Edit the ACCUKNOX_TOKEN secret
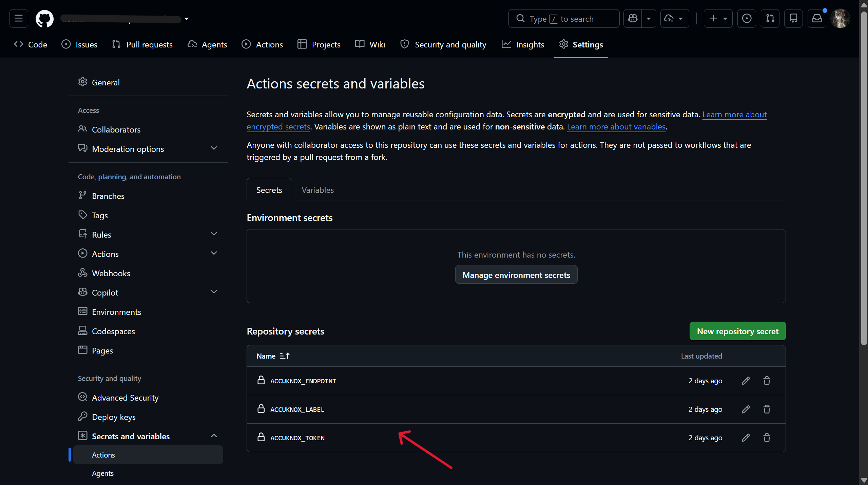Image resolution: width=868 pixels, height=485 pixels. click(x=746, y=438)
